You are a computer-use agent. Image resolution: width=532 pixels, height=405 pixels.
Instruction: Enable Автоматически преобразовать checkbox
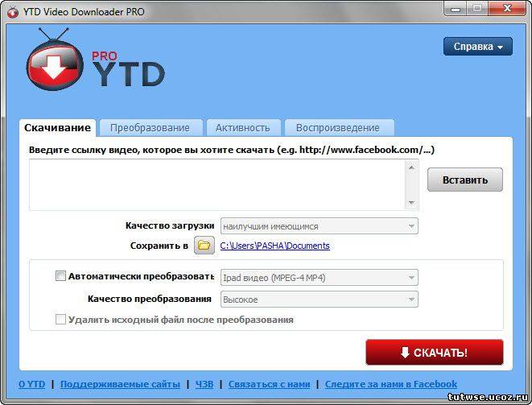60,276
